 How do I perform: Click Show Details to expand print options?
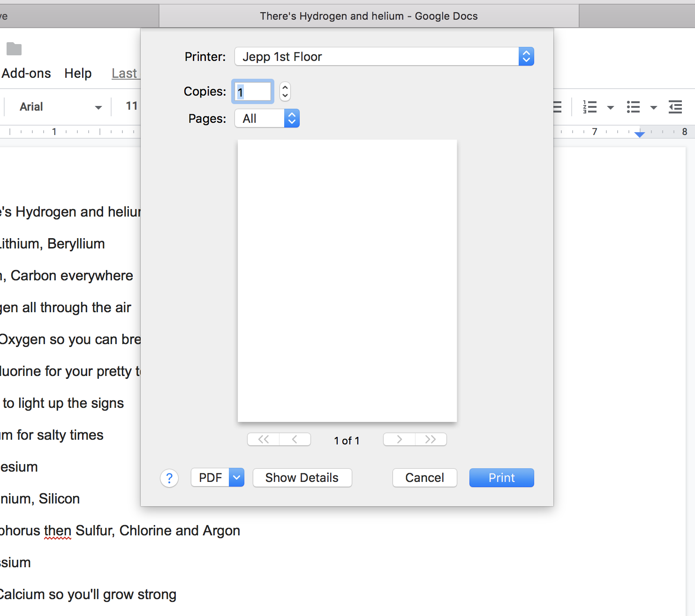point(302,477)
